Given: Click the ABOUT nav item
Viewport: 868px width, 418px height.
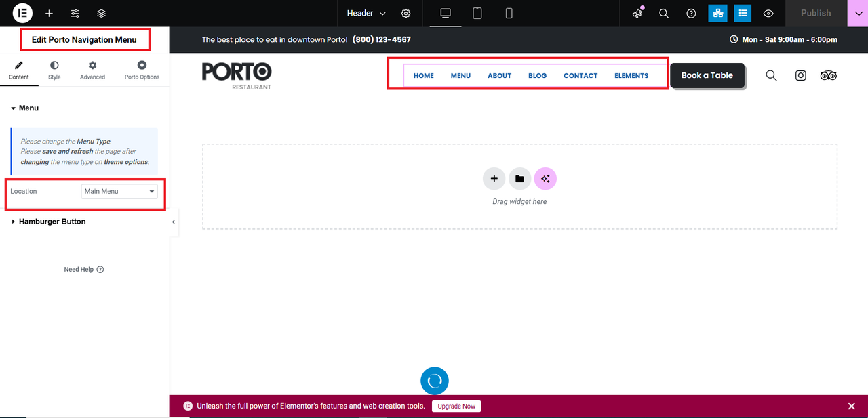Looking at the screenshot, I should coord(499,76).
